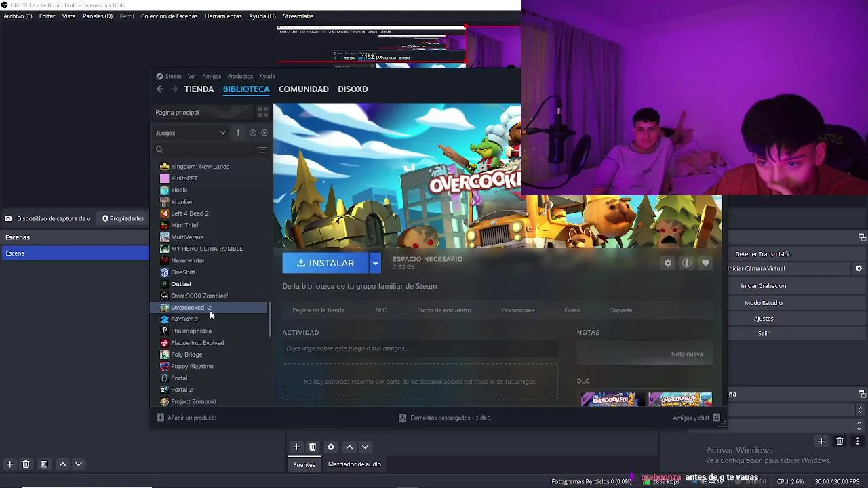Go to Steam COMUNIDAD tab
Image resolution: width=868 pixels, height=488 pixels.
click(304, 89)
